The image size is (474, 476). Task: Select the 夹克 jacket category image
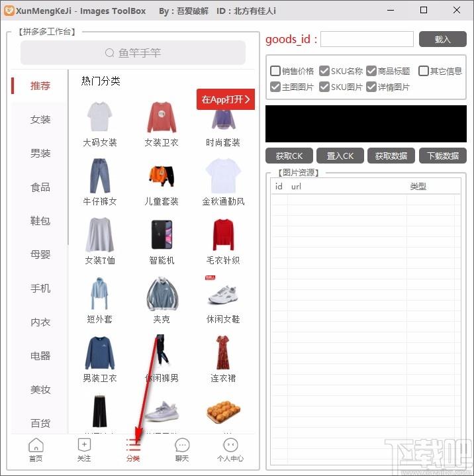click(162, 293)
